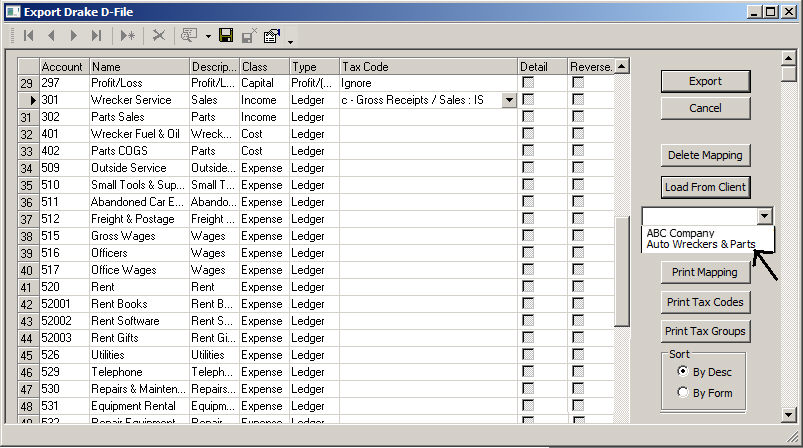Click the Tax Code cell reading Ignore

428,83
